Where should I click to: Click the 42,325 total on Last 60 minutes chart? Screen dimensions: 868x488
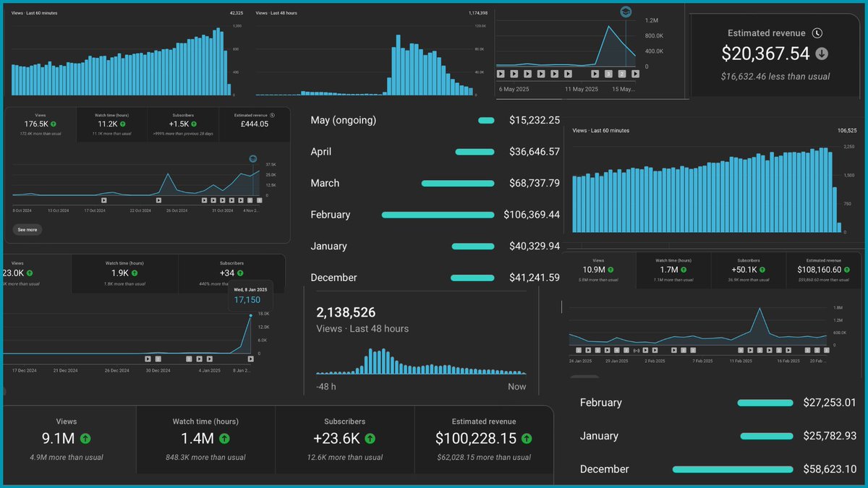pyautogui.click(x=237, y=13)
